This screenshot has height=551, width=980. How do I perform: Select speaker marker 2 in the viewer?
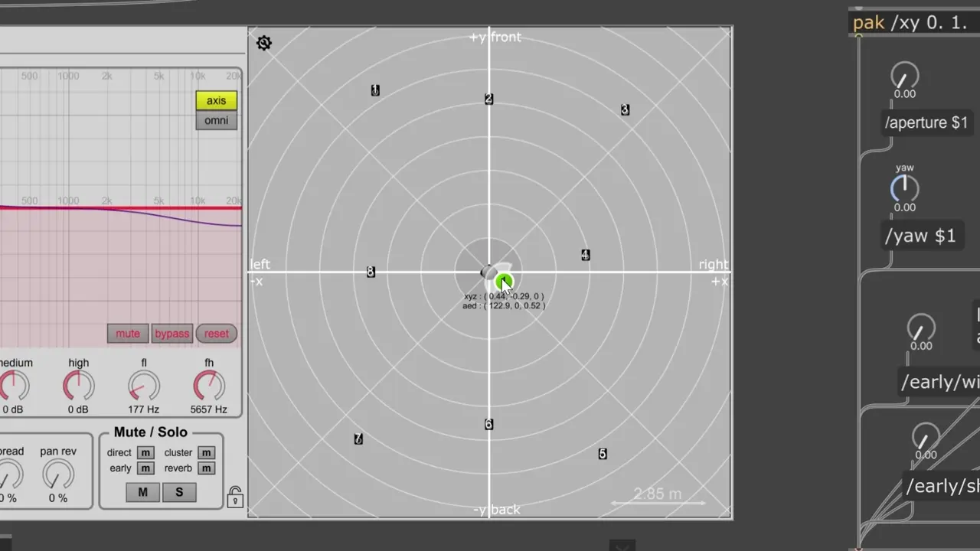(489, 99)
